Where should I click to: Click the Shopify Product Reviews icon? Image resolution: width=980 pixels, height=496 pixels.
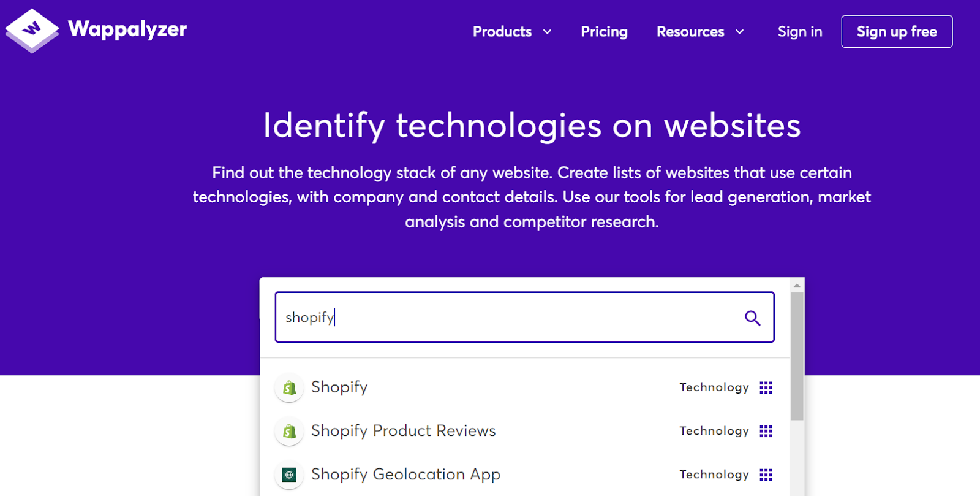coord(288,431)
